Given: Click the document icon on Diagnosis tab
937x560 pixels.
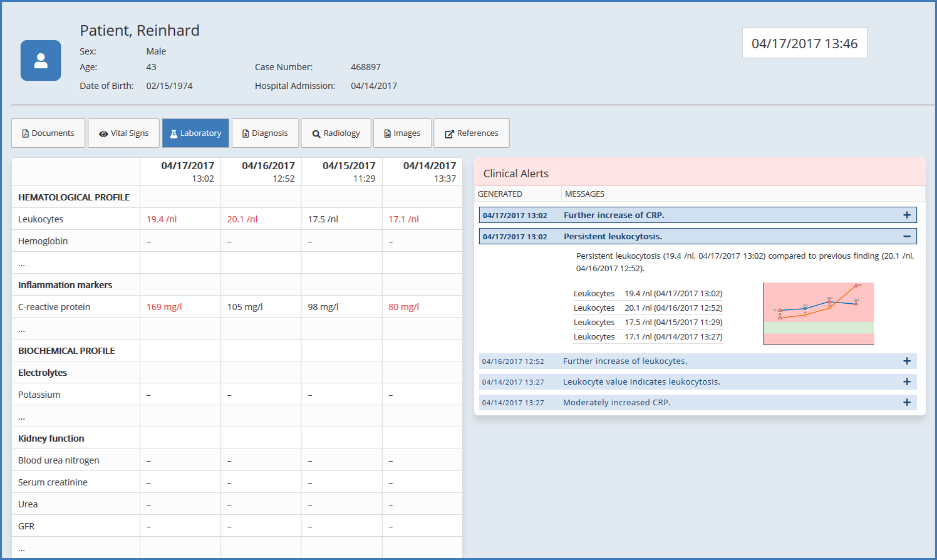Looking at the screenshot, I should pos(246,133).
